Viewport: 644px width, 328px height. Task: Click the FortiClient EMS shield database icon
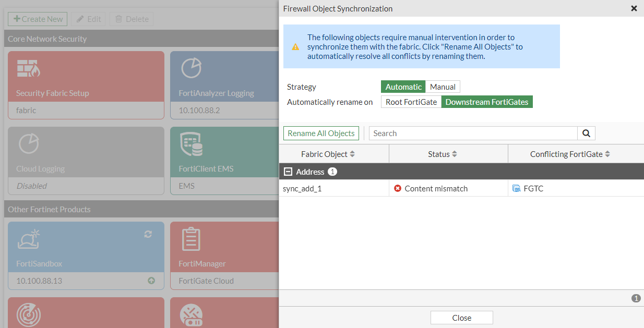coord(191,144)
